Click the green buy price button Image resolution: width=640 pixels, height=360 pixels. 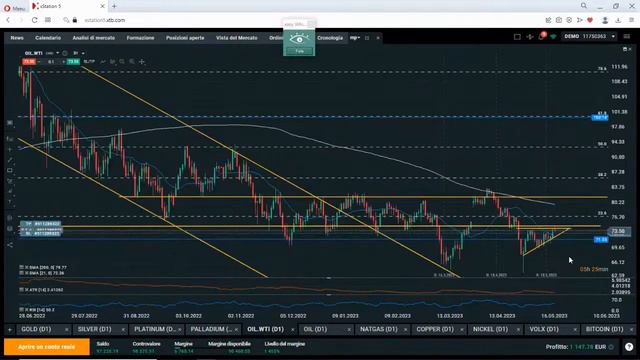tap(73, 62)
